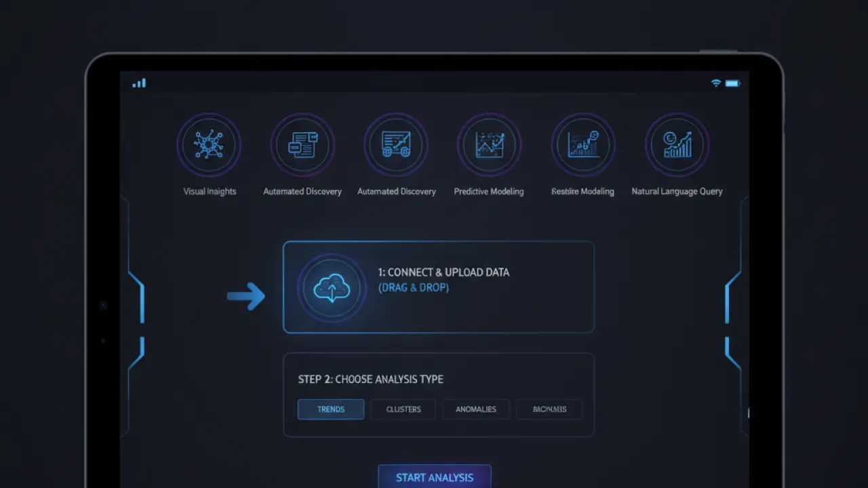Image resolution: width=868 pixels, height=488 pixels.
Task: Click the cloud upload icon
Action: 332,289
